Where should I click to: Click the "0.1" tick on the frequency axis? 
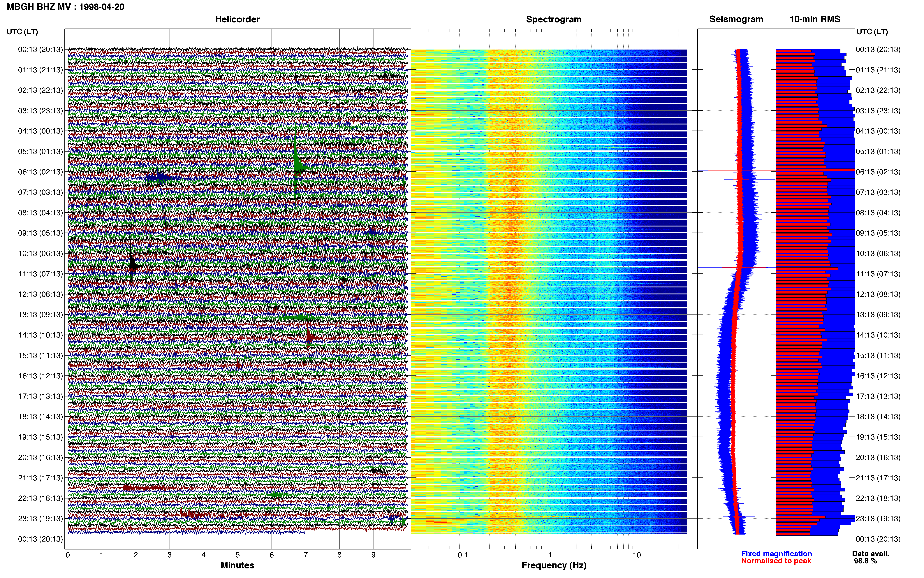(463, 555)
